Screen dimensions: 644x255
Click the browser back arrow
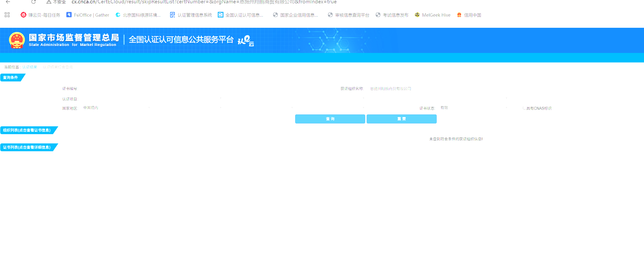[8, 2]
